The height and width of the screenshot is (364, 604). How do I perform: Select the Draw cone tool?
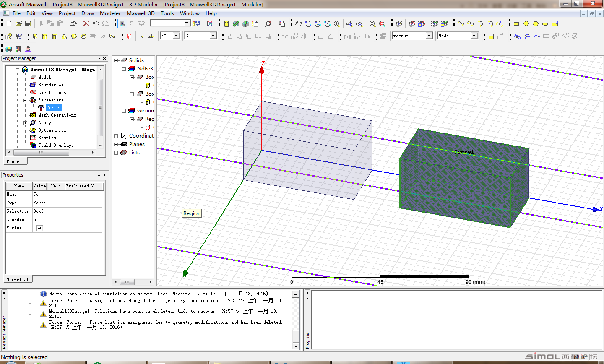coord(64,36)
